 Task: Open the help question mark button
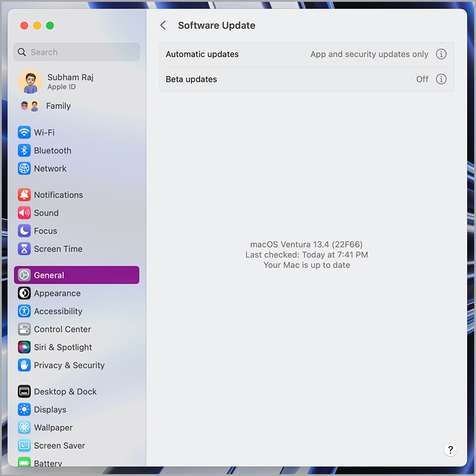(x=450, y=450)
